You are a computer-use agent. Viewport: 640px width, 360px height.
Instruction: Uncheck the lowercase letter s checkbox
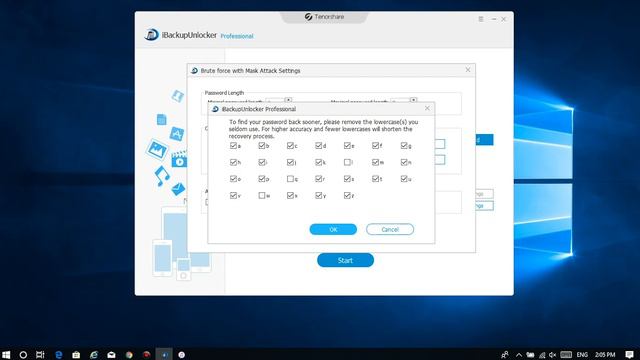point(347,179)
